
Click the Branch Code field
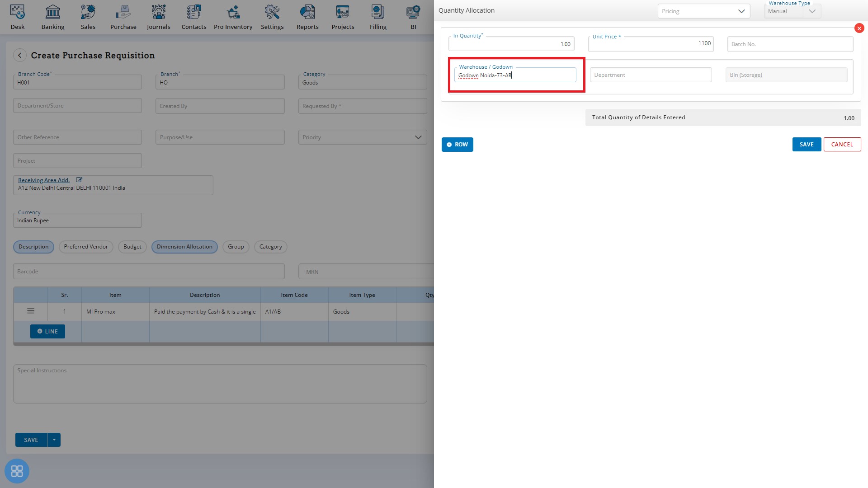coord(77,82)
